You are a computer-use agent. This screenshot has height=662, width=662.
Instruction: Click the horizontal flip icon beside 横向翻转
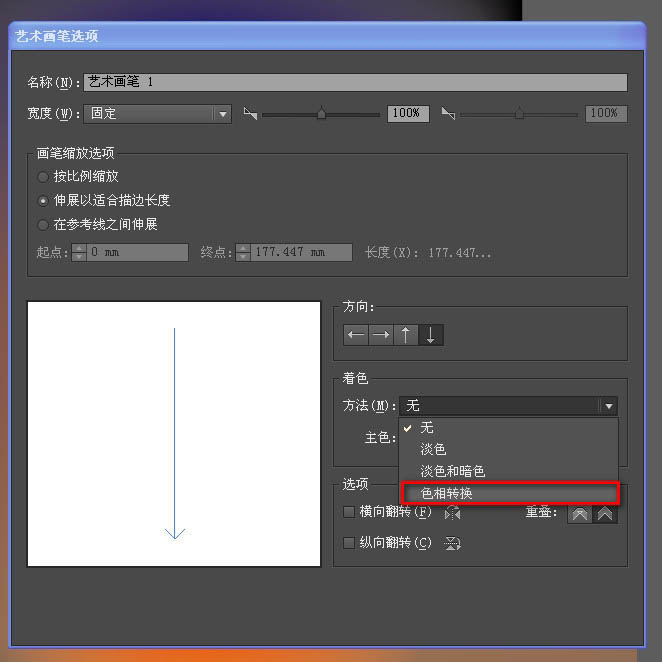(x=452, y=513)
